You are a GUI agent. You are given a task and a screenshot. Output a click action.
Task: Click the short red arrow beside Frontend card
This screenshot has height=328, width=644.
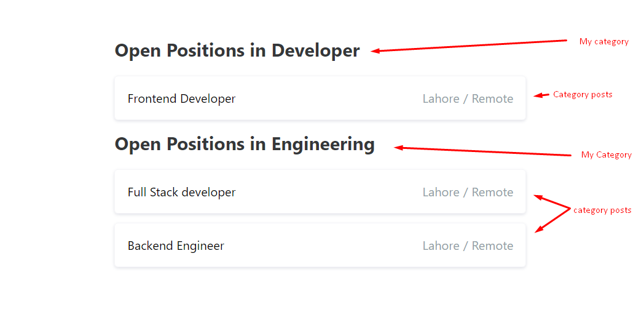pos(541,95)
